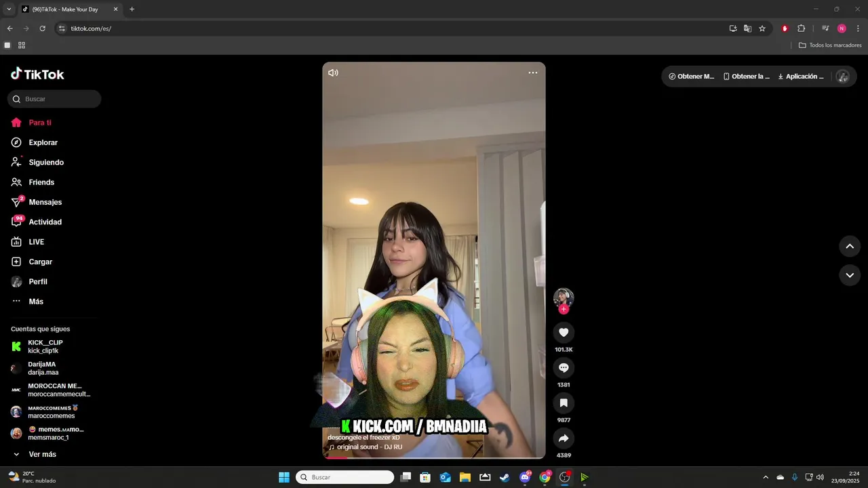The image size is (868, 488).
Task: Open the Extensions puzzle icon
Action: click(802, 28)
